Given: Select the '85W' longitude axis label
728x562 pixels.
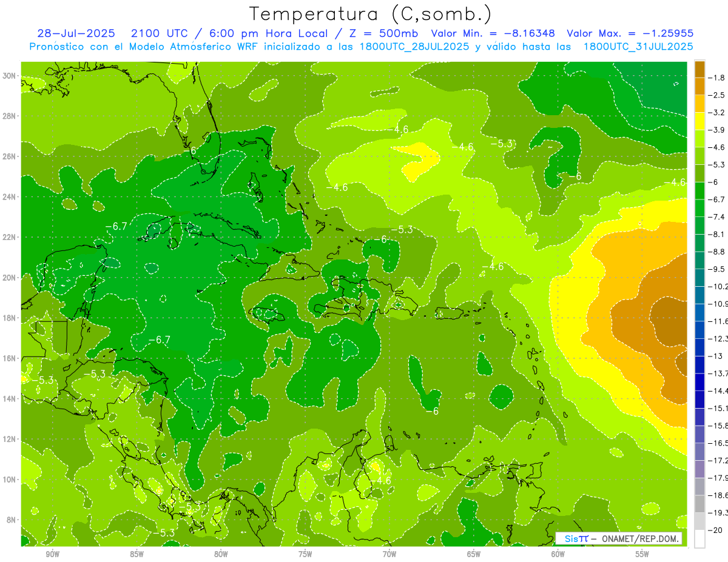Looking at the screenshot, I should pos(137,554).
